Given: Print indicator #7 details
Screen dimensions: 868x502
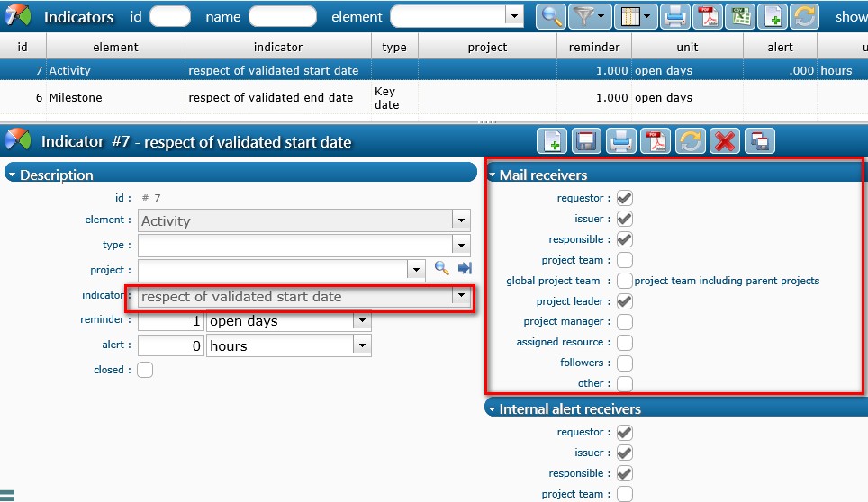Looking at the screenshot, I should click(x=621, y=141).
